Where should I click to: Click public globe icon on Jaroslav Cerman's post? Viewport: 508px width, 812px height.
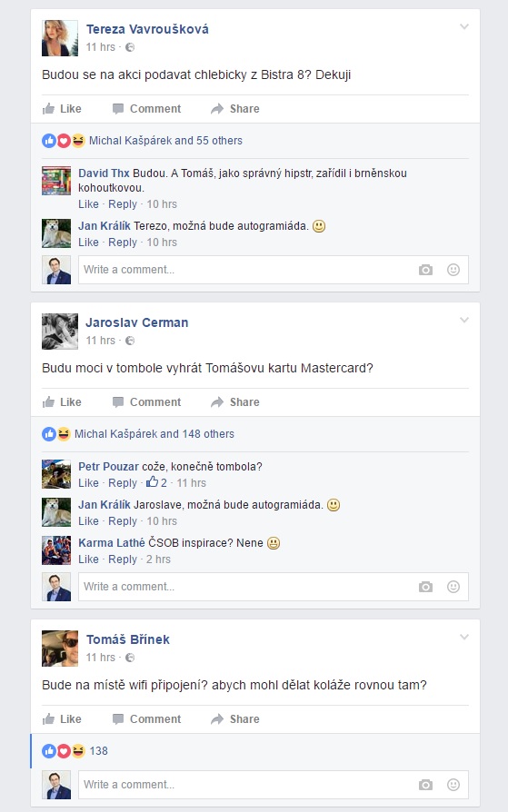click(130, 341)
